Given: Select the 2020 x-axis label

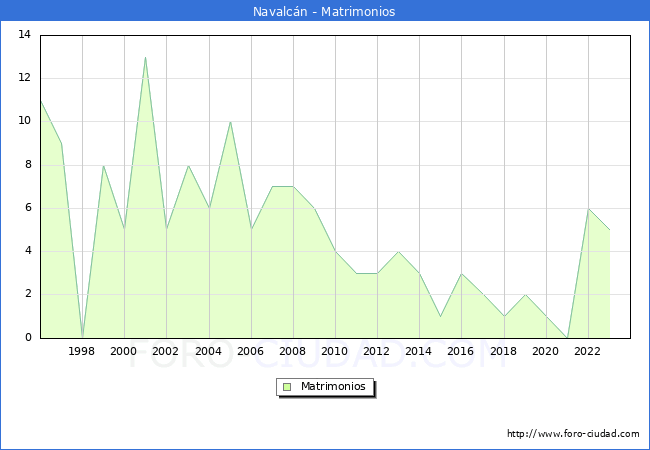Looking at the screenshot, I should (x=545, y=352).
